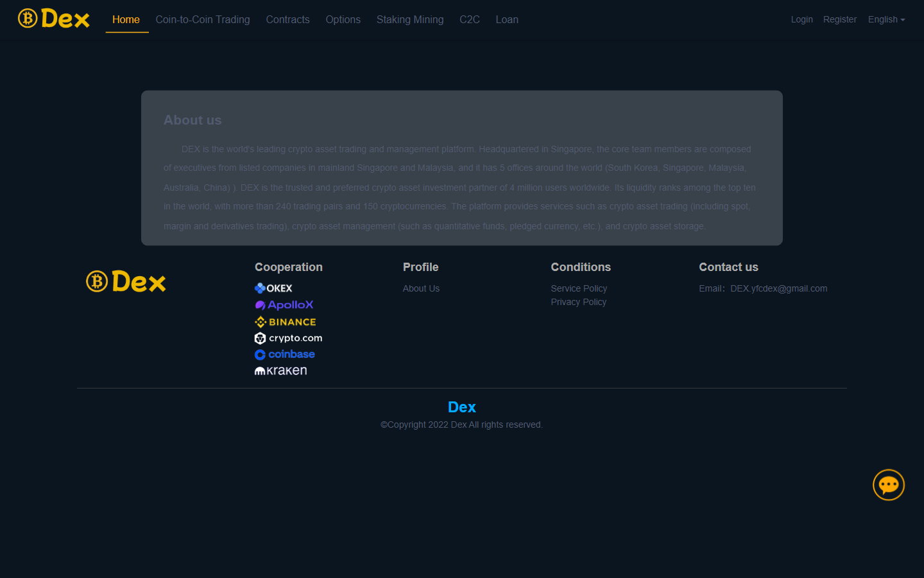Click the Profile footer heading

pos(421,267)
